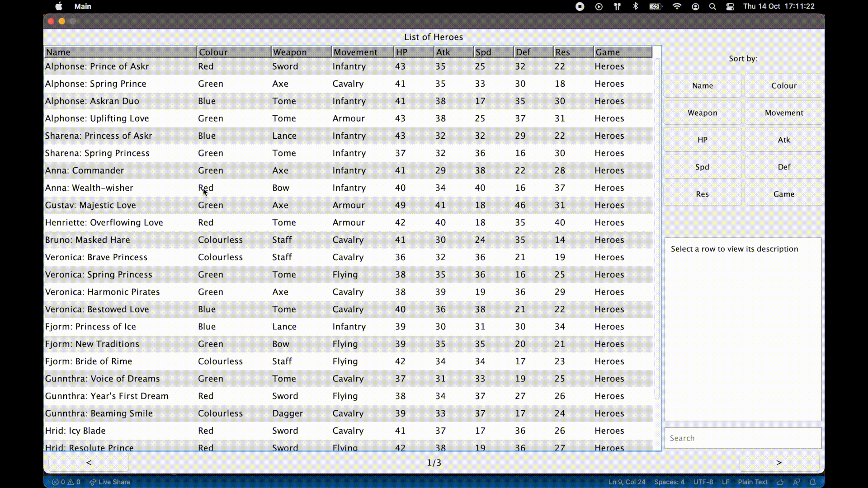Screen dimensions: 868x488
Task: Click the date and time display
Action: [779, 6]
